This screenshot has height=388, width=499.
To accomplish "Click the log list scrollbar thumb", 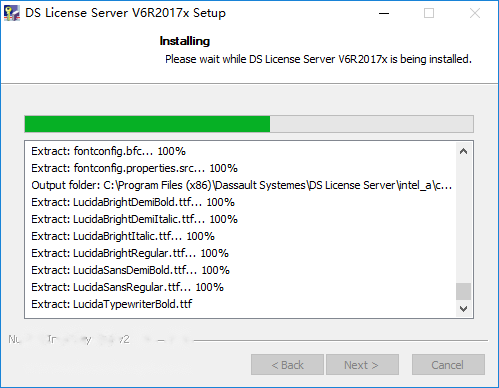I will [x=463, y=292].
